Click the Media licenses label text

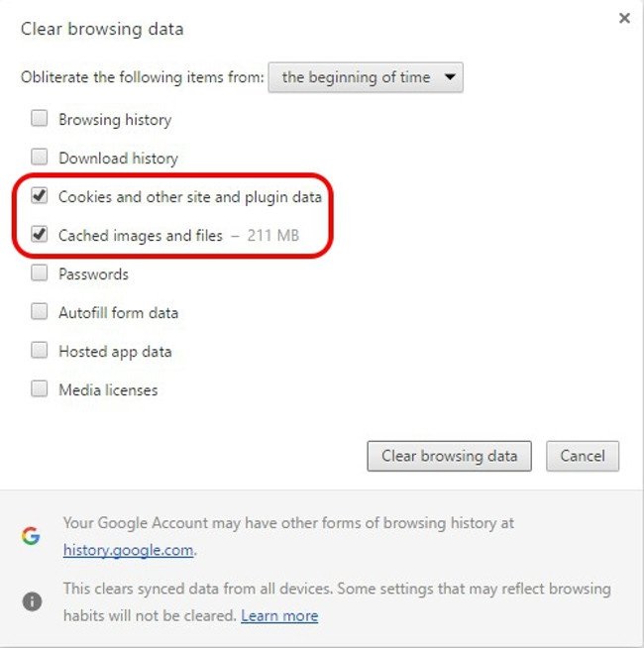(x=108, y=389)
